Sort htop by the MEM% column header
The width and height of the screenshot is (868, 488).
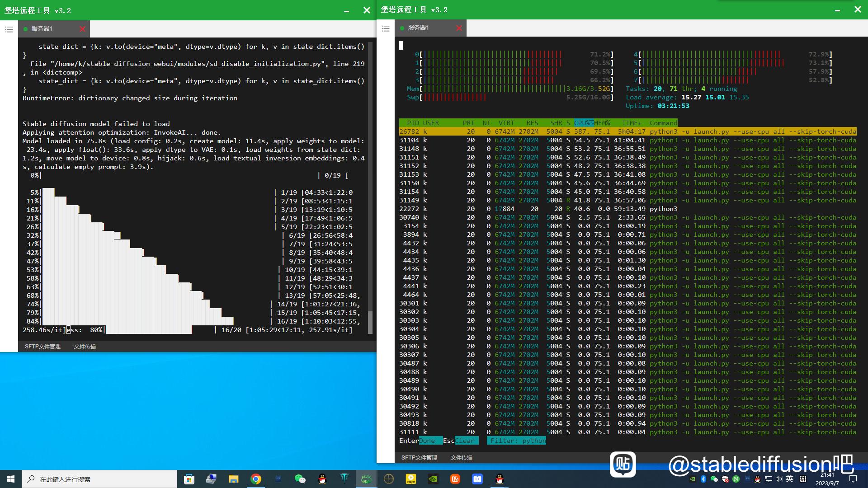[602, 123]
